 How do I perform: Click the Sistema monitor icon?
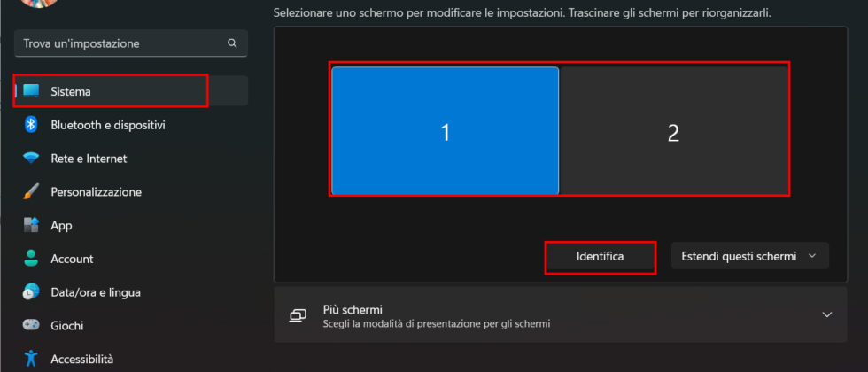click(31, 90)
